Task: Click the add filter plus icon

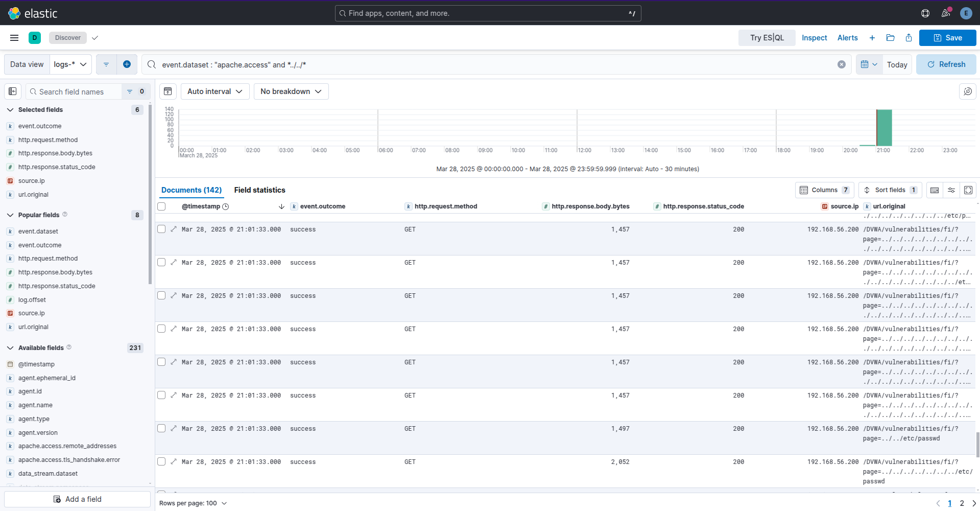Action: click(x=127, y=64)
